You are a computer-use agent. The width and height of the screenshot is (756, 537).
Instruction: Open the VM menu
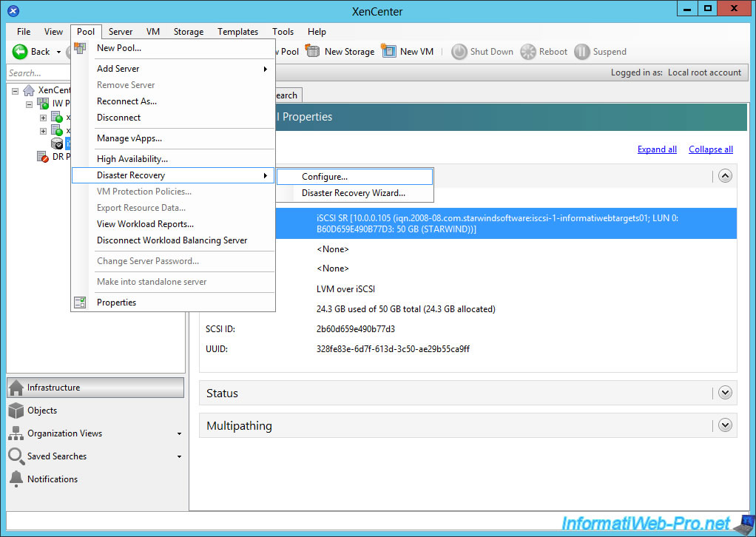tap(153, 31)
